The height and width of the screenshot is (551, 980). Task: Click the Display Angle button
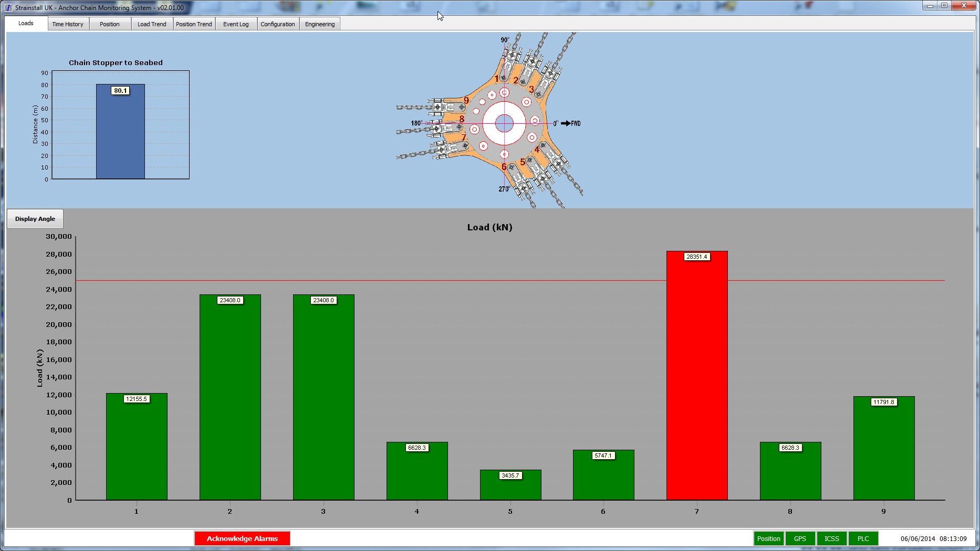pyautogui.click(x=35, y=219)
